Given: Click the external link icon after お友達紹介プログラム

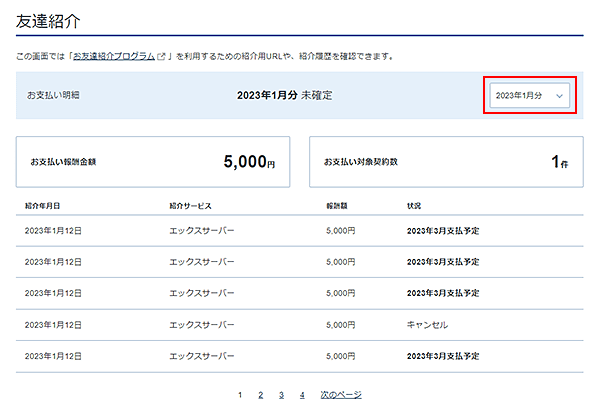Looking at the screenshot, I should tap(161, 56).
